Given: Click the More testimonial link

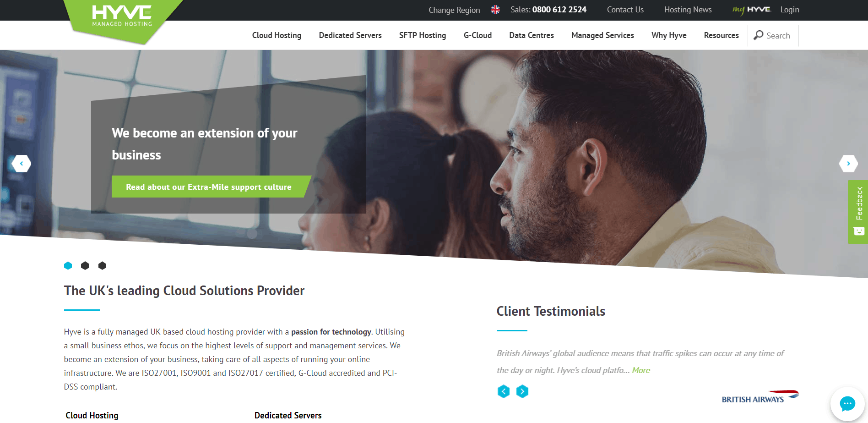Looking at the screenshot, I should point(641,370).
